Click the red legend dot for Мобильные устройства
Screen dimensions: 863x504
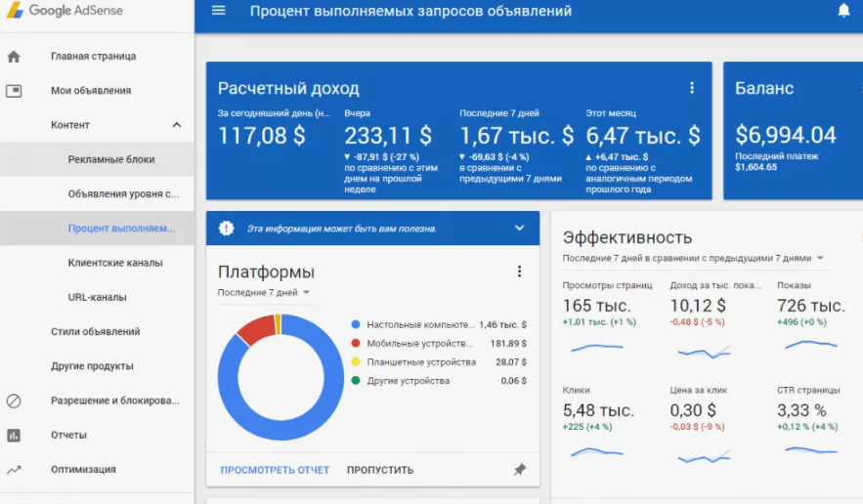coord(356,344)
